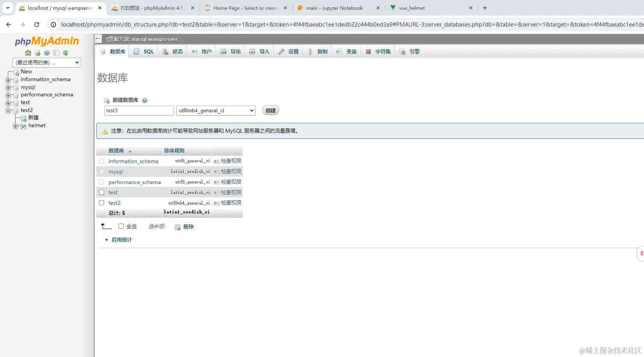Viewport: 644px width, 357px height.
Task: Switch to the SQL tab
Action: [x=144, y=52]
